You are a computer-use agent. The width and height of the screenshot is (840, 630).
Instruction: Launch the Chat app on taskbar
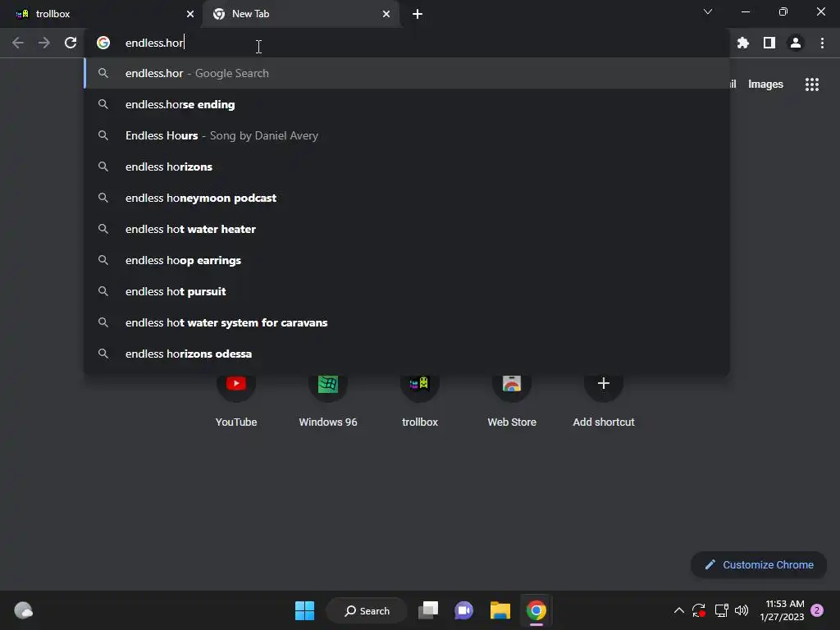[x=464, y=610]
